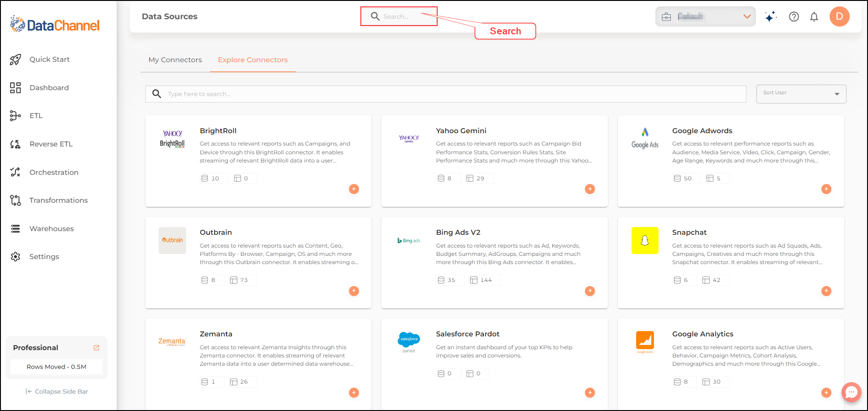This screenshot has width=868, height=411.
Task: Add the Google Adwords connector
Action: point(826,189)
